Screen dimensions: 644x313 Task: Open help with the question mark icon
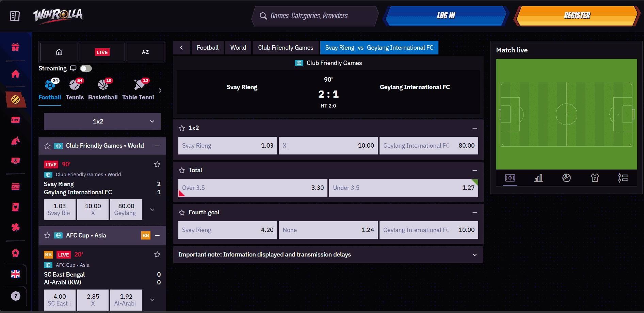[16, 296]
